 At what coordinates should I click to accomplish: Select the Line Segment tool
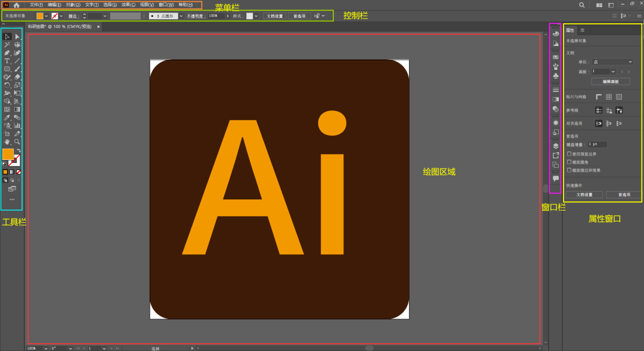17,61
